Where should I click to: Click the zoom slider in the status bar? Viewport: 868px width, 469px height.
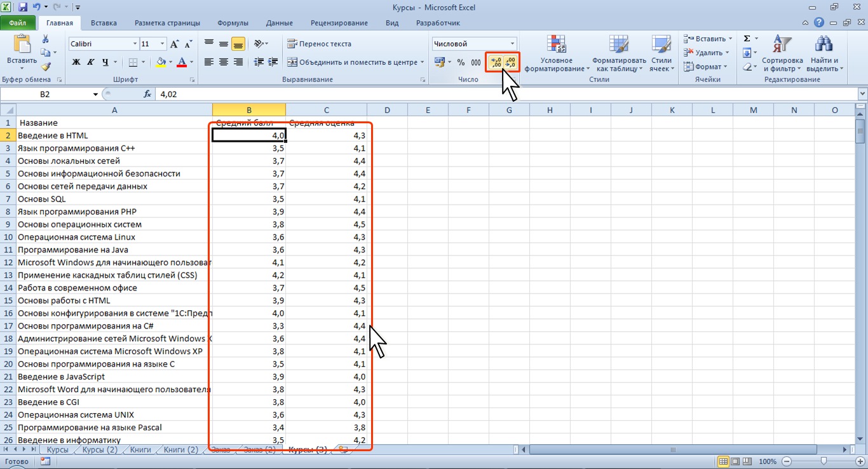[824, 461]
